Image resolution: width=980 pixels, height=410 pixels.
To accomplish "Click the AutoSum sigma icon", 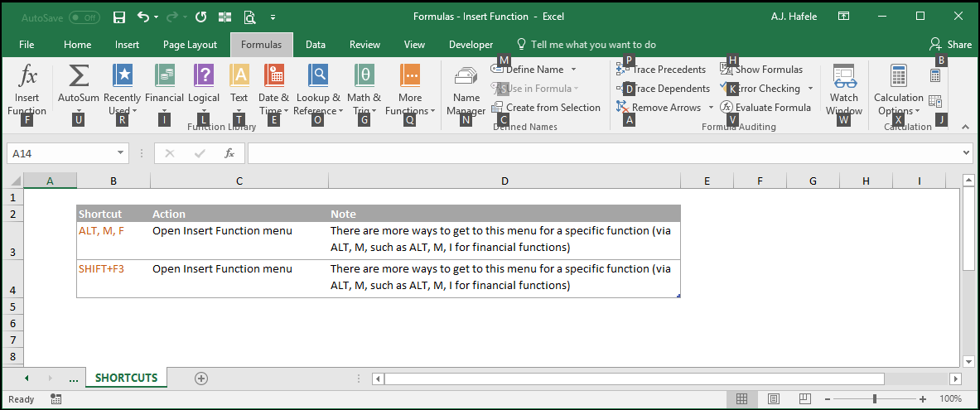I will pos(78,75).
